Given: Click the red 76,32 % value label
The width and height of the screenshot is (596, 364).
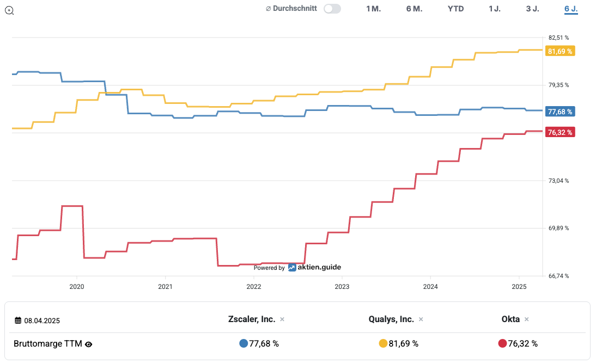Looking at the screenshot, I should [x=560, y=132].
